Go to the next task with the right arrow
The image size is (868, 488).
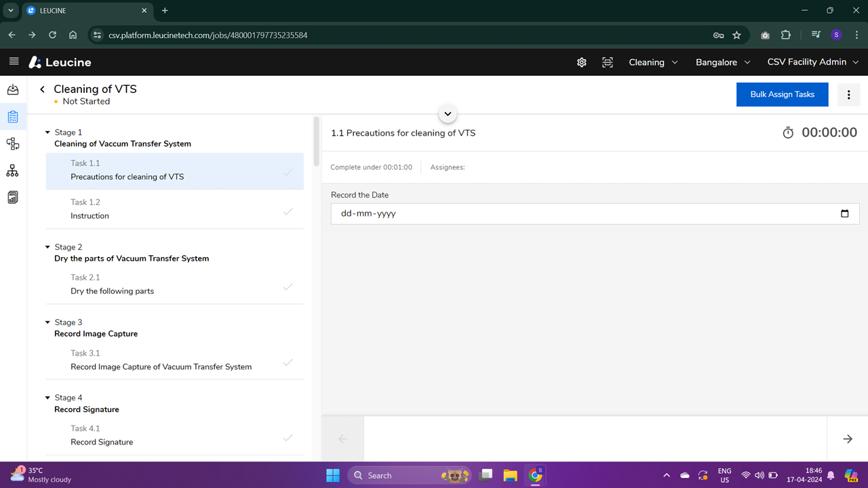(848, 439)
